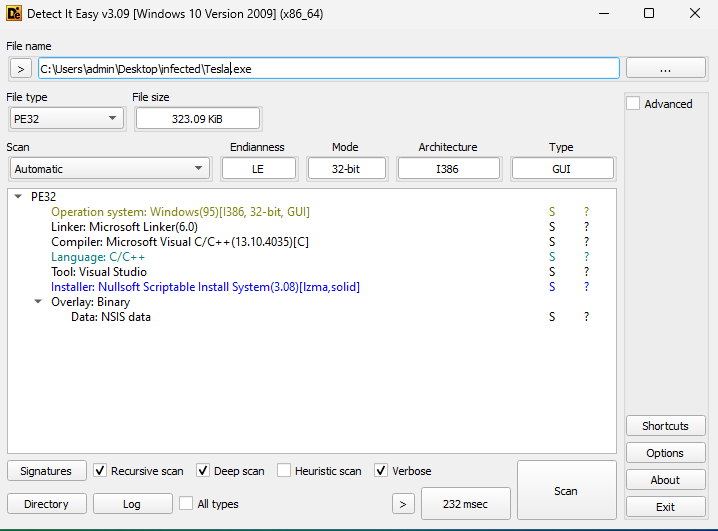
Task: Enable the Advanced checkbox
Action: point(633,104)
